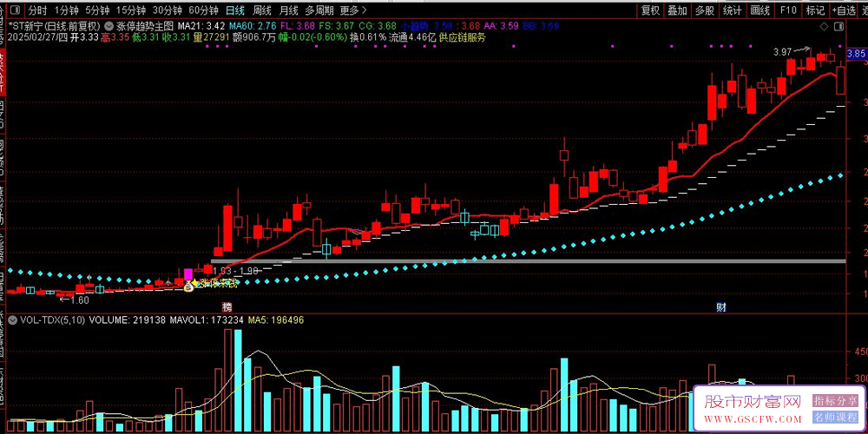Click the 涨停来钱 signal label
The image size is (868, 434).
218,284
